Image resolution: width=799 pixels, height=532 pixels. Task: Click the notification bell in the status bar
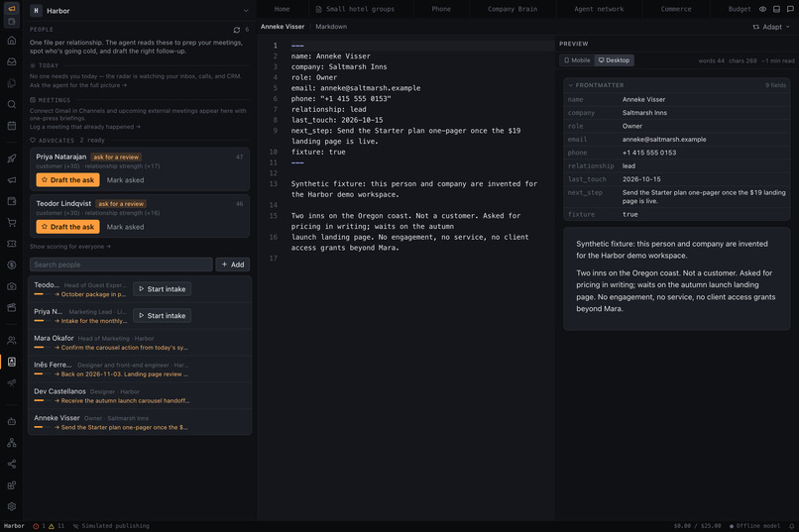791,526
